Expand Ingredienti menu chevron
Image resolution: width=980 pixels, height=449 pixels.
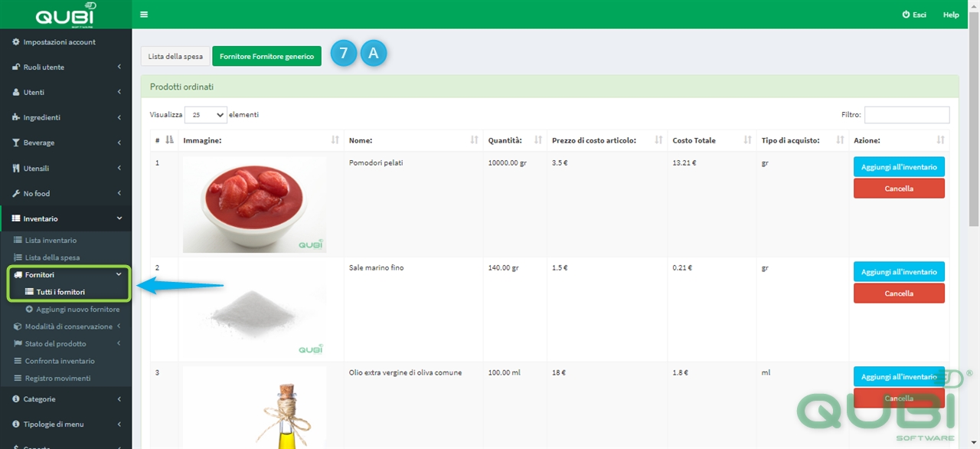point(119,118)
